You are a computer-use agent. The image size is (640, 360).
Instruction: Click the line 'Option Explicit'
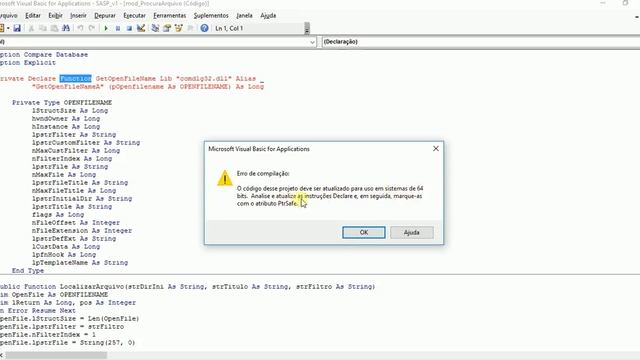[28, 63]
